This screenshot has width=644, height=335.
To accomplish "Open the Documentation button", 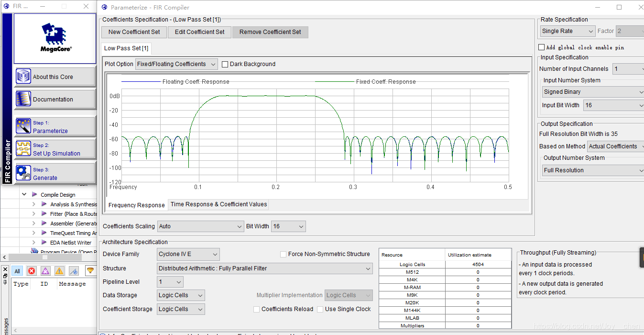I will 55,99.
